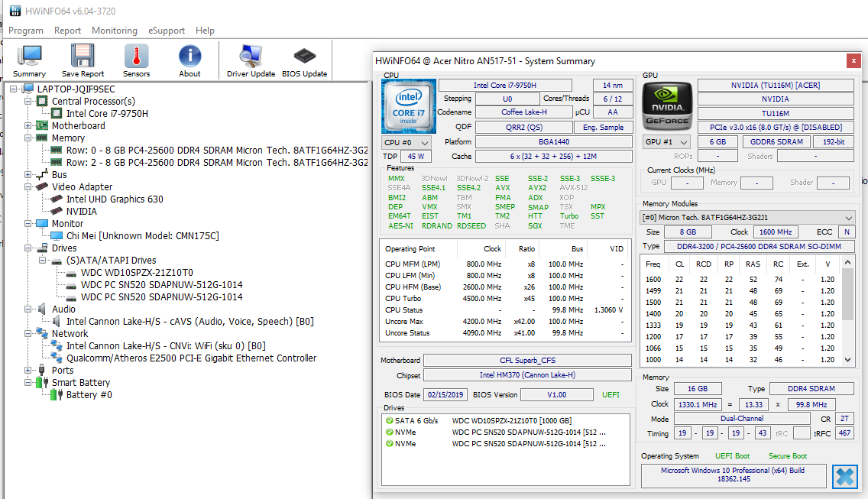Launch Driver Update tool
Screen dimensions: 868x499
pyautogui.click(x=251, y=61)
